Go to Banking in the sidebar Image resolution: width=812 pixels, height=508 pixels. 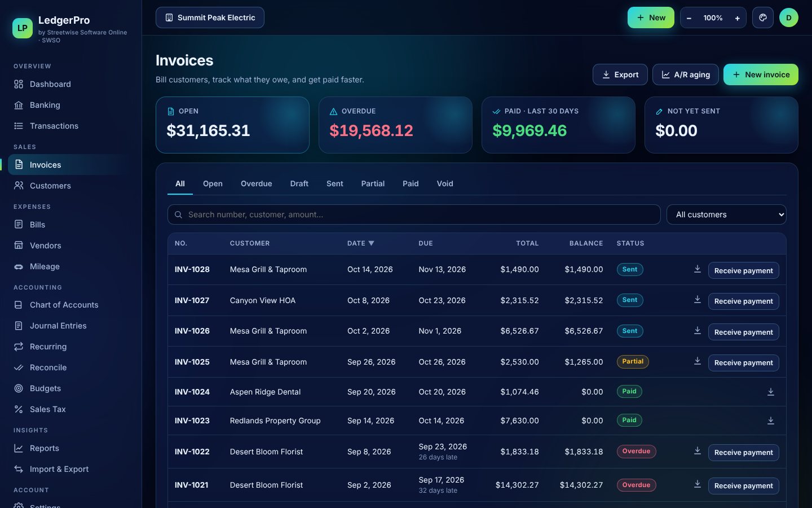click(x=70, y=105)
